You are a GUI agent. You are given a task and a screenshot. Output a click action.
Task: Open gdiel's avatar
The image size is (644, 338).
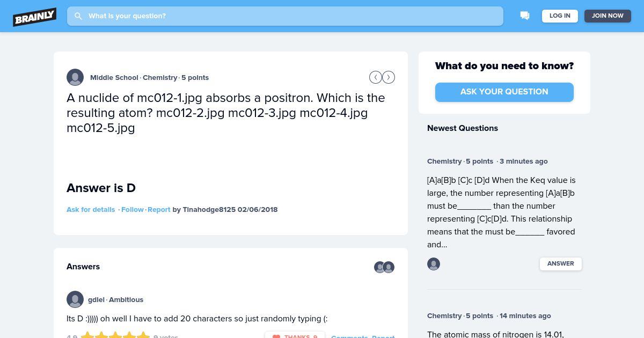(75, 299)
